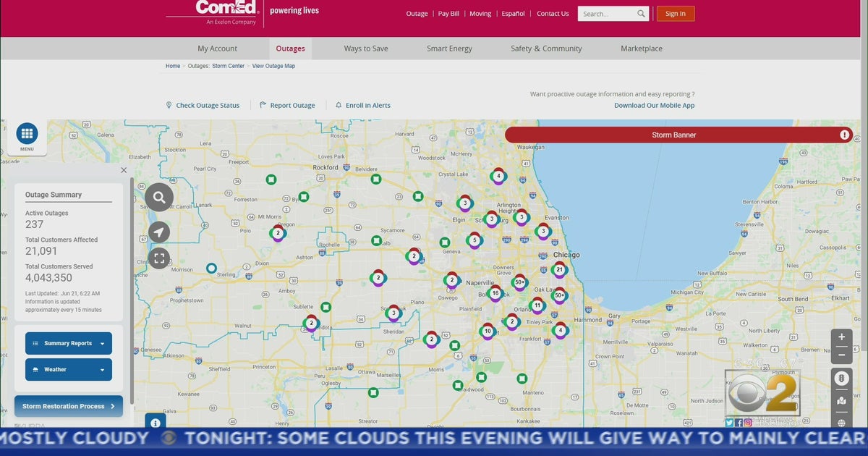Viewport: 868px width, 456px height.
Task: Click Check Outage Status
Action: click(203, 106)
